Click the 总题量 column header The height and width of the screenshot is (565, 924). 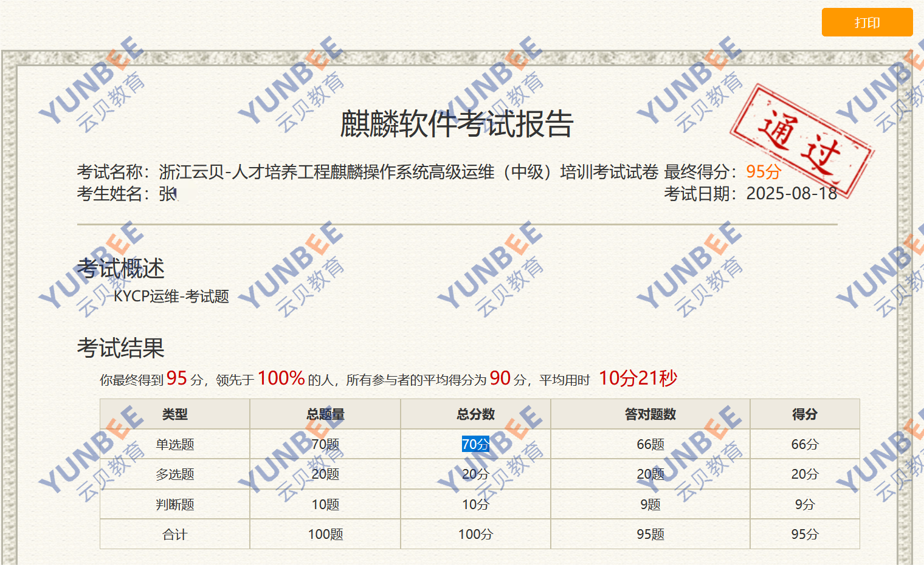tap(325, 414)
